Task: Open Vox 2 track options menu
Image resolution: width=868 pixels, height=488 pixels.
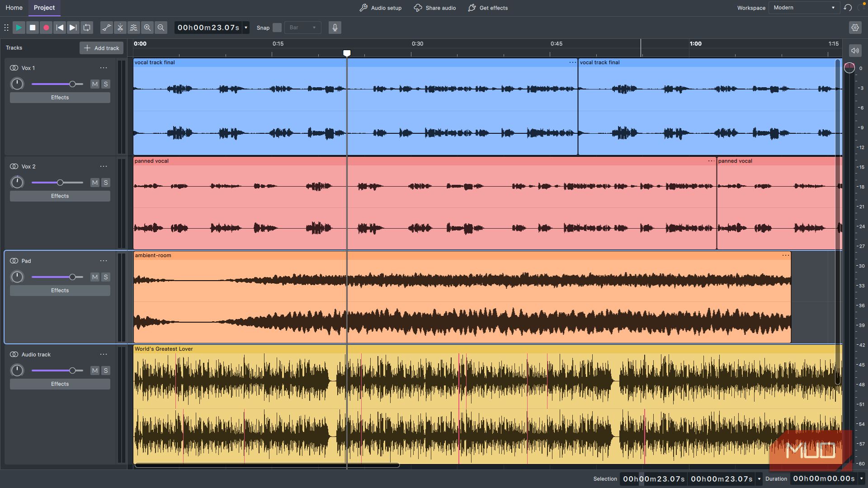Action: pyautogui.click(x=104, y=166)
